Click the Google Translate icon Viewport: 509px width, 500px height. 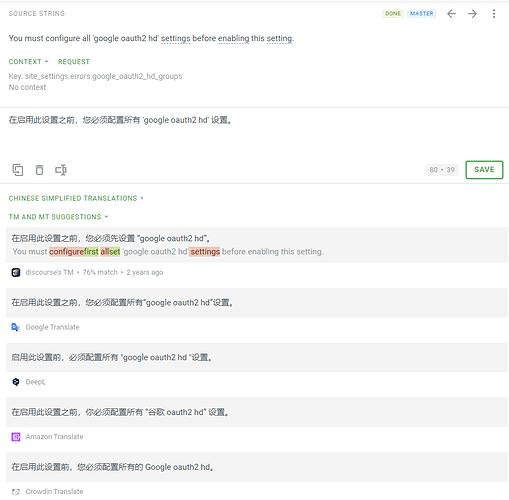(16, 327)
